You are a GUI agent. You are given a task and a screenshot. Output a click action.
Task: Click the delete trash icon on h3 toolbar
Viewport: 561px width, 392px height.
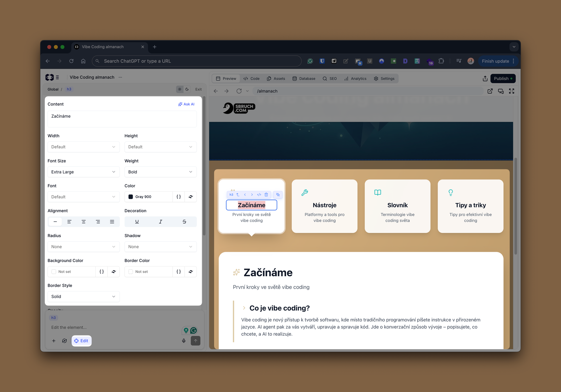pyautogui.click(x=266, y=194)
